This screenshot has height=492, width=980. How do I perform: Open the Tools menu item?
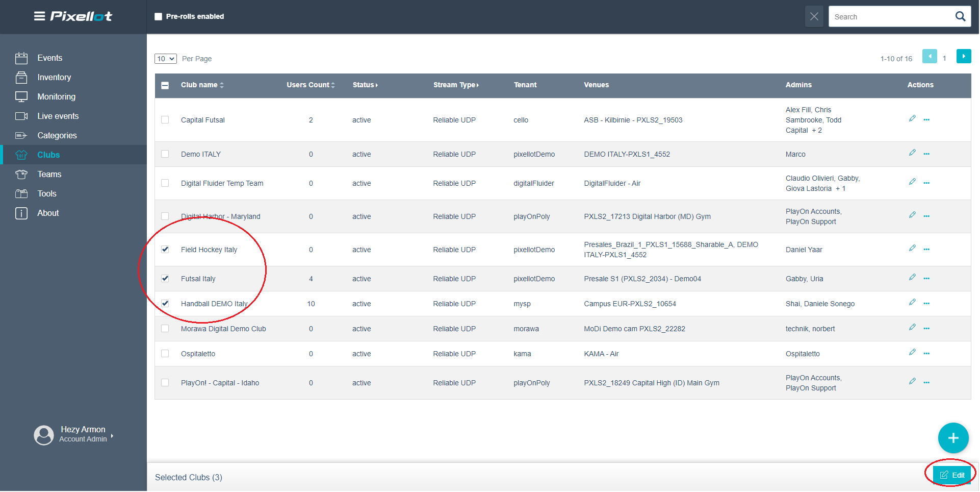pyautogui.click(x=47, y=194)
